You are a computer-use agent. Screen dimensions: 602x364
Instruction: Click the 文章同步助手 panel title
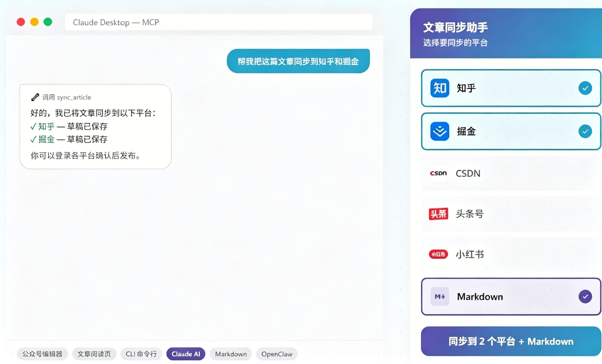tap(455, 27)
